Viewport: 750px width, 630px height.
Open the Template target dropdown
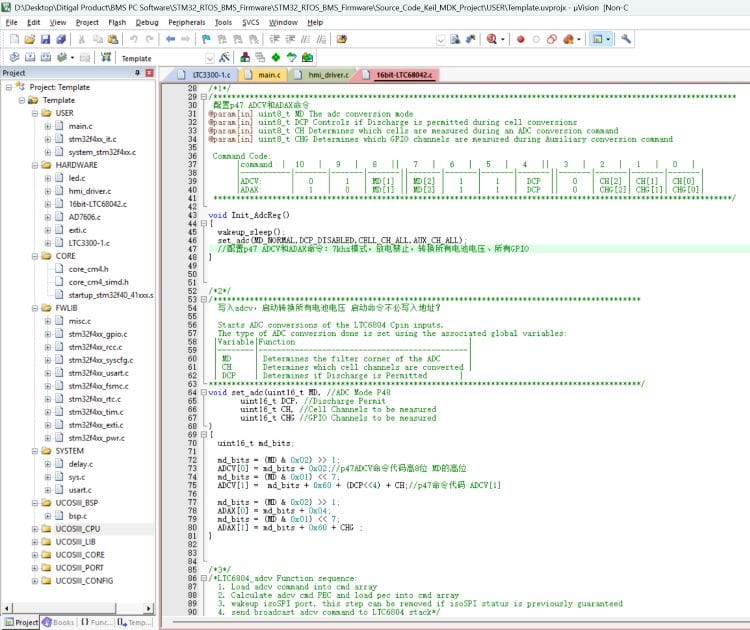tap(209, 58)
